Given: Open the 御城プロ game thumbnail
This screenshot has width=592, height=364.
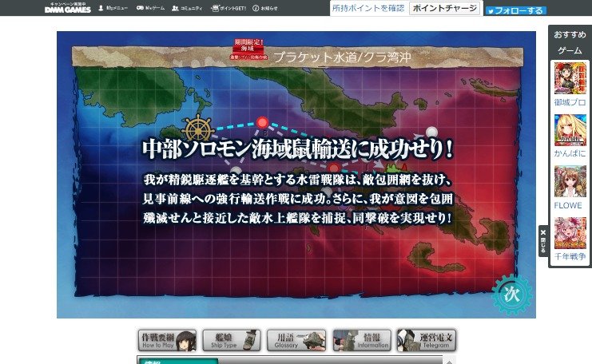Looking at the screenshot, I should [x=570, y=78].
